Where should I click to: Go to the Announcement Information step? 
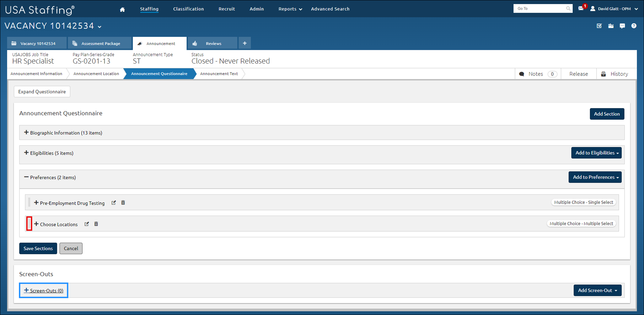(x=36, y=74)
